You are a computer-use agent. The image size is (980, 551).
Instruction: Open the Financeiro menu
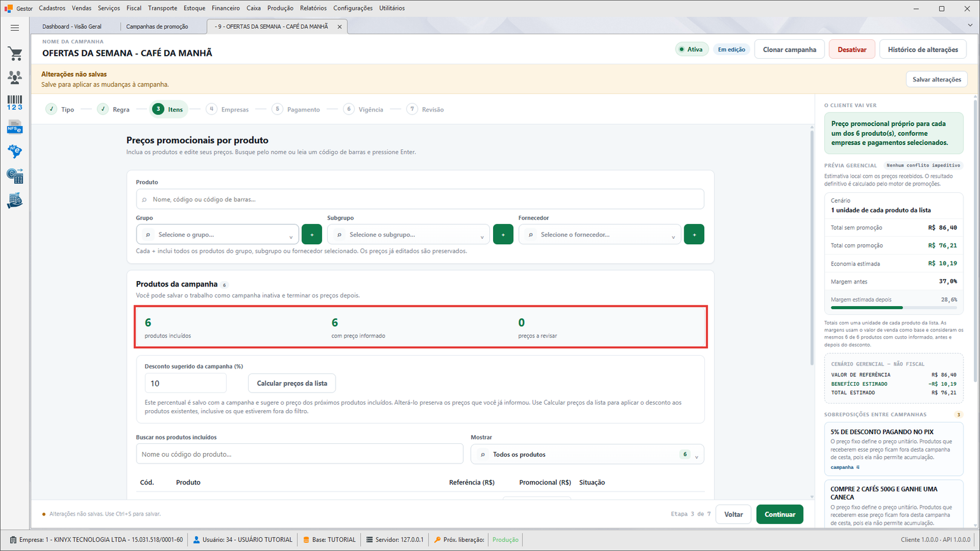226,8
